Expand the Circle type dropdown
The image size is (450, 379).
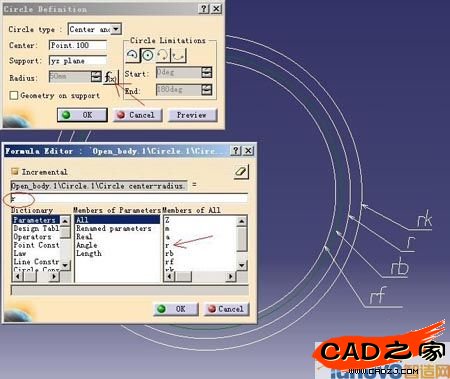(x=116, y=29)
